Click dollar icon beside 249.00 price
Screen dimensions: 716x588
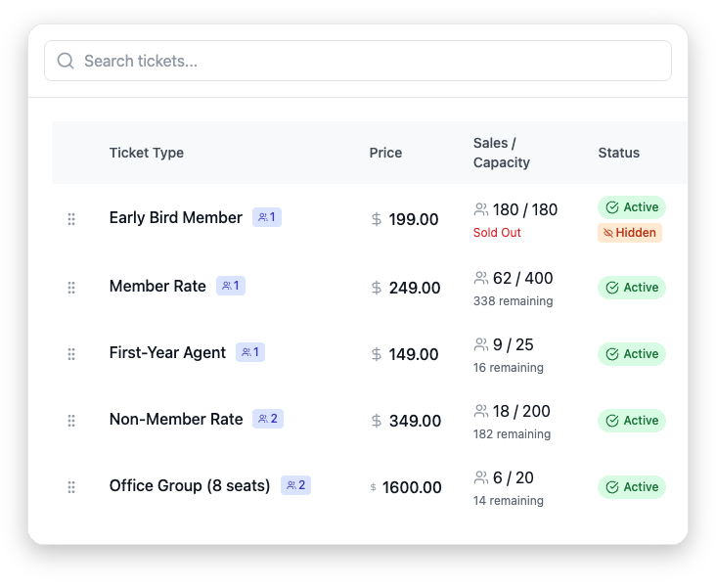click(x=377, y=288)
